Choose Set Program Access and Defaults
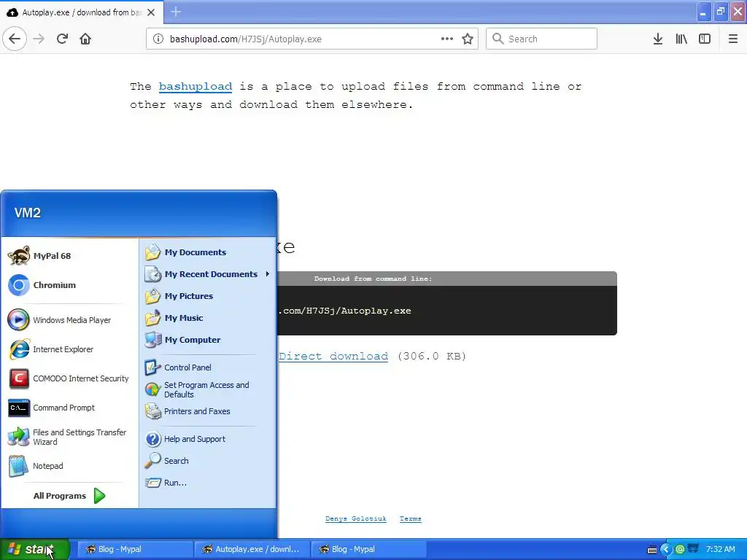The width and height of the screenshot is (747, 560). click(x=208, y=389)
